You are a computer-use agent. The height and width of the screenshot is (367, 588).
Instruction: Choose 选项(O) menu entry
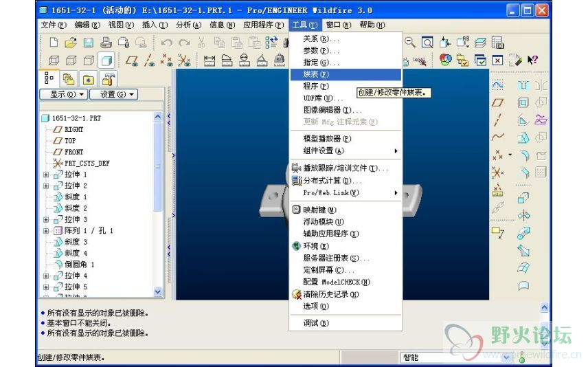(346, 307)
